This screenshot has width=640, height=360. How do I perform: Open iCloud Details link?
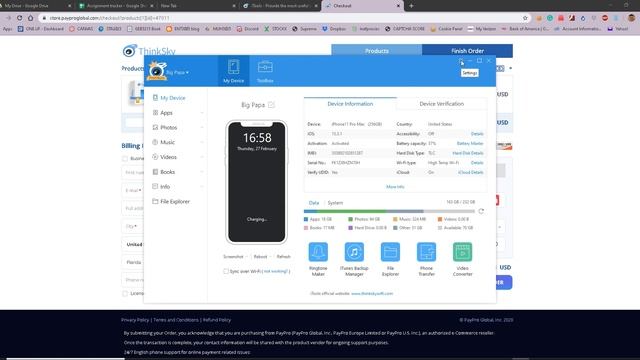pos(471,173)
